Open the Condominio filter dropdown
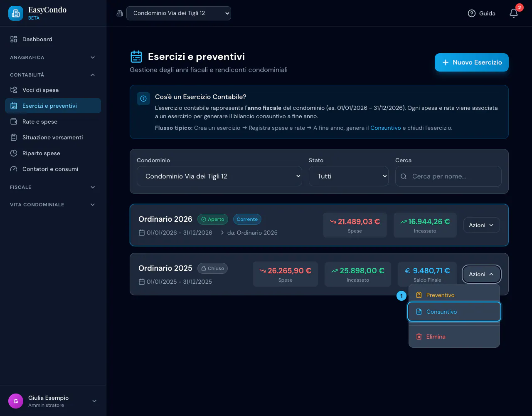532x416 pixels. (x=219, y=176)
